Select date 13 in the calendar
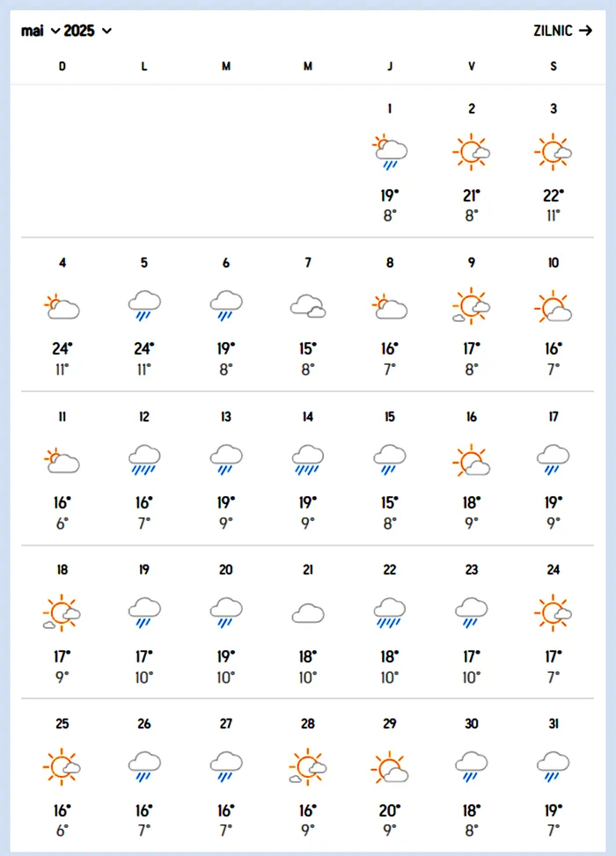 (226, 417)
